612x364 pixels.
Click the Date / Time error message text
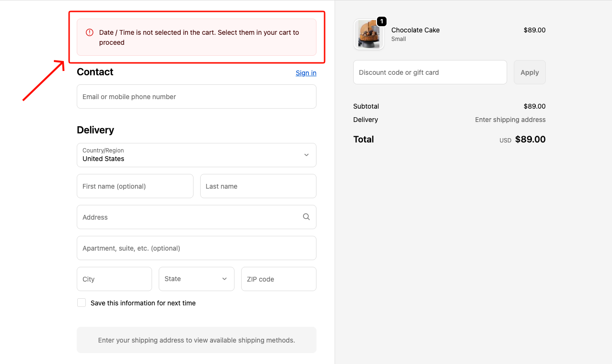coord(199,37)
